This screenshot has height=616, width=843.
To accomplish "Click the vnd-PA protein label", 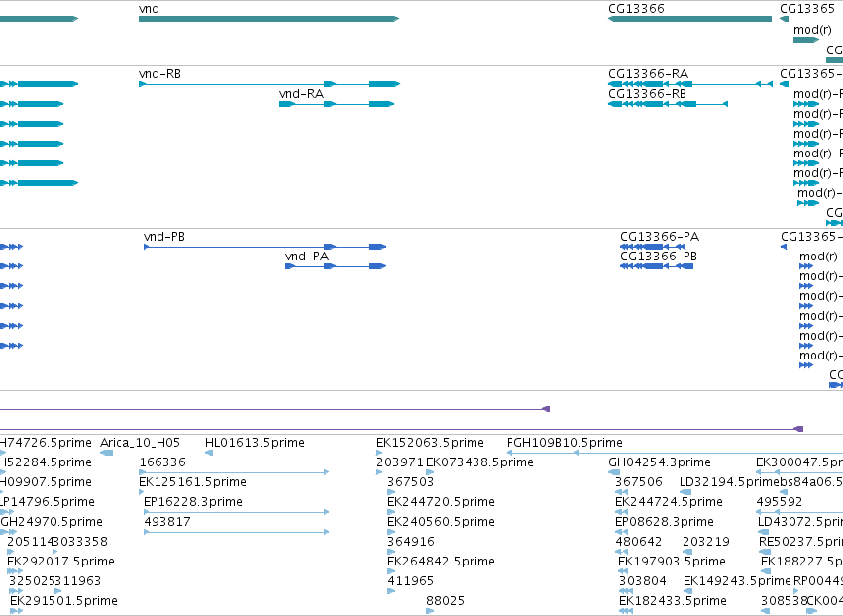I will tap(307, 257).
